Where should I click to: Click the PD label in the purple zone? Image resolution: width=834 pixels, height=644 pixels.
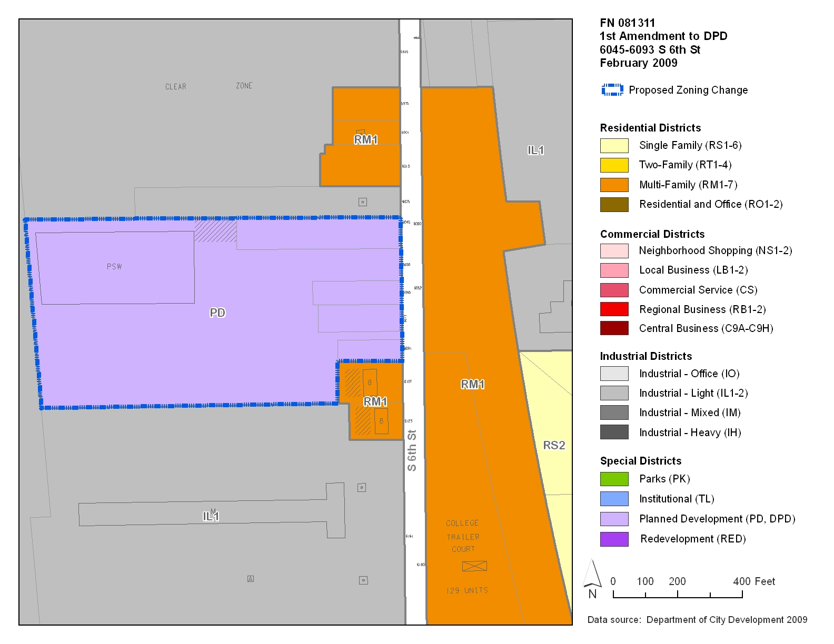[x=217, y=313]
